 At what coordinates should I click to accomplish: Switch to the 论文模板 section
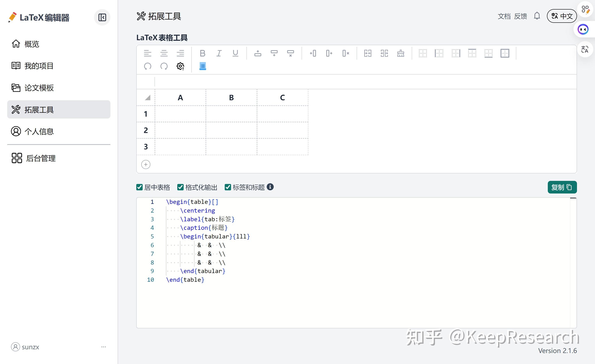[39, 88]
